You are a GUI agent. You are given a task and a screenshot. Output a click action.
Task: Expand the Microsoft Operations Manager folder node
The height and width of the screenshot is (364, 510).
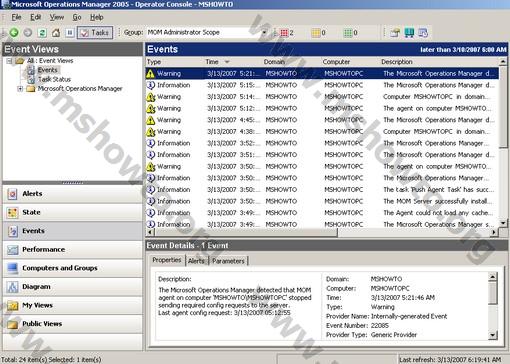(20, 89)
